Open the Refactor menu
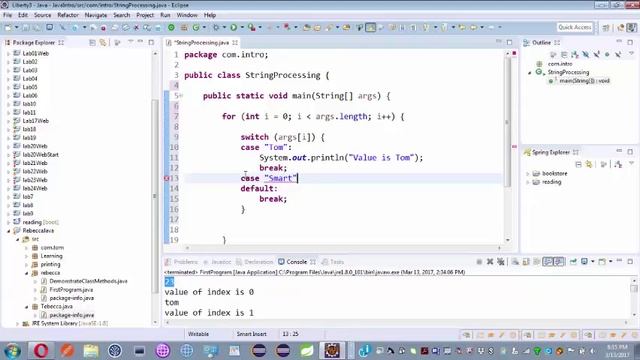Image resolution: width=640 pixels, height=360 pixels. coord(68,15)
